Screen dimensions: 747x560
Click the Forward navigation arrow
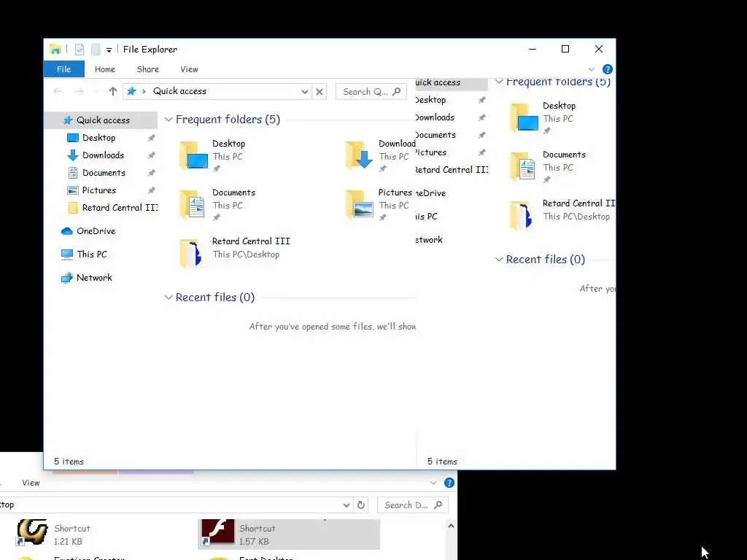pos(80,91)
